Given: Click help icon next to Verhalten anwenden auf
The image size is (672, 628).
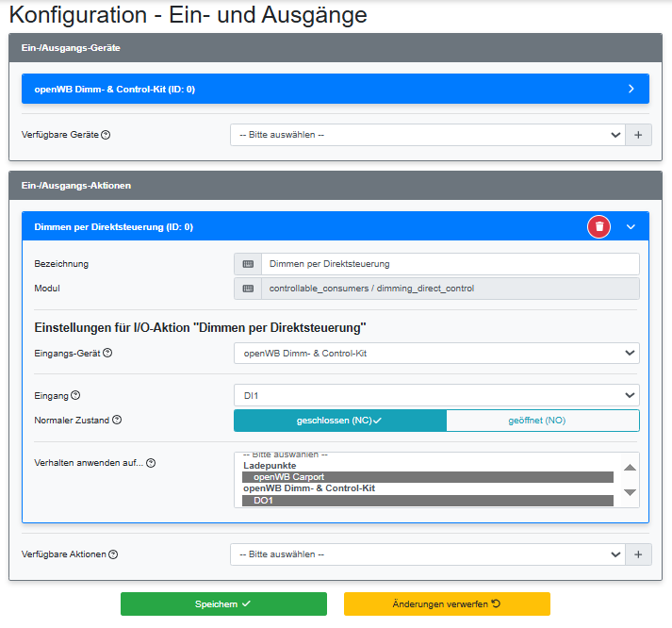Looking at the screenshot, I should (x=151, y=463).
